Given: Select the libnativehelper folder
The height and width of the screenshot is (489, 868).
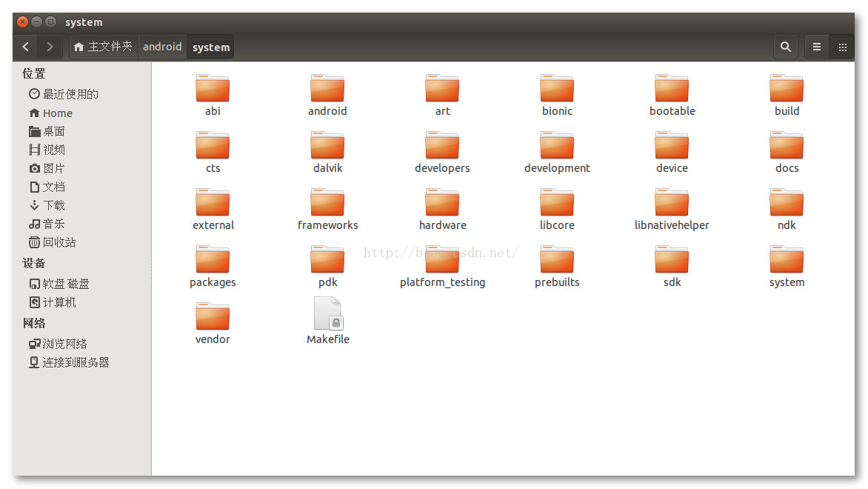Looking at the screenshot, I should pos(672,210).
